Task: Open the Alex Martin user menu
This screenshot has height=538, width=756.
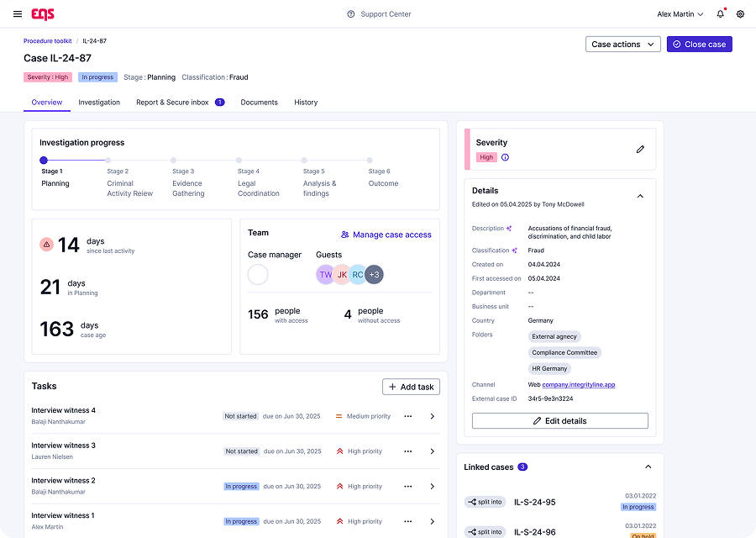Action: (680, 14)
